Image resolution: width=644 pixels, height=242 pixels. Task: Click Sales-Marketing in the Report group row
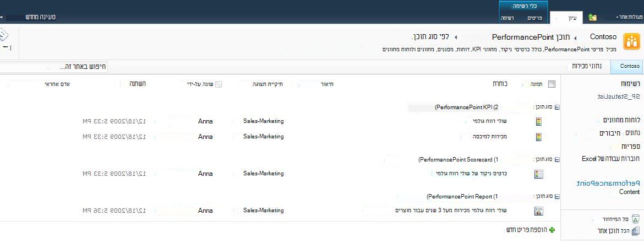[x=263, y=211]
